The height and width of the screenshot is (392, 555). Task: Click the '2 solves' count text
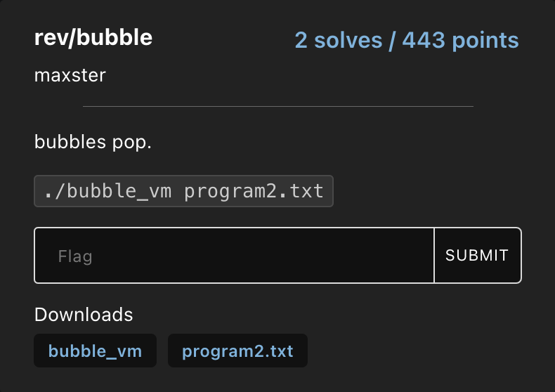tap(339, 40)
